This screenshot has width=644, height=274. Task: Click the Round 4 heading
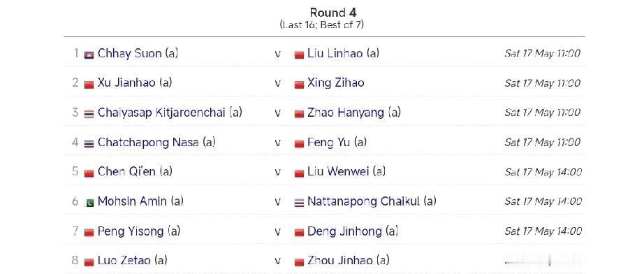333,12
